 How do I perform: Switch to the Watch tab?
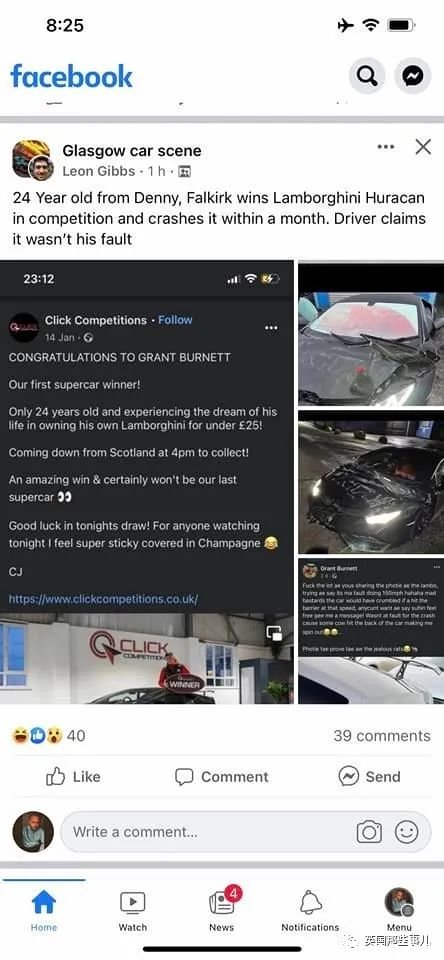coord(132,911)
